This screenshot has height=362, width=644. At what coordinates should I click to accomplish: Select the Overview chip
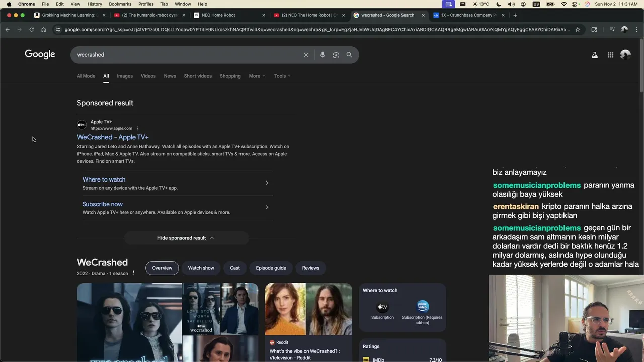pyautogui.click(x=162, y=268)
